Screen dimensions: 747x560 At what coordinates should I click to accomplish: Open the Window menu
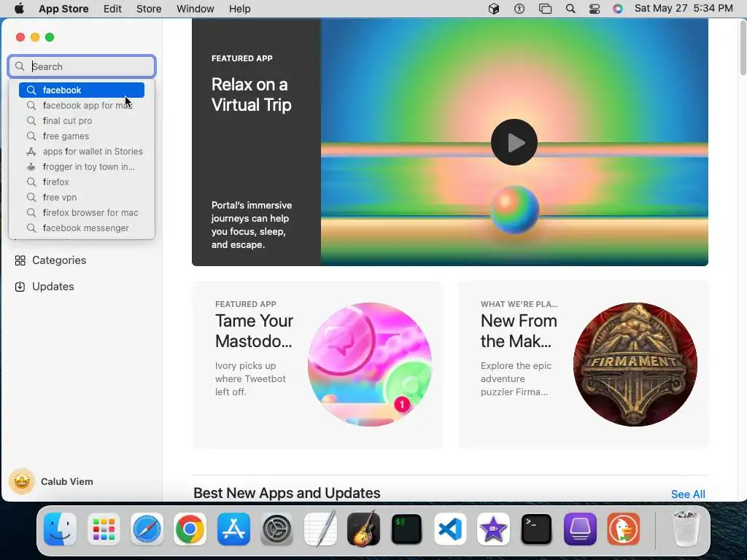pos(195,9)
